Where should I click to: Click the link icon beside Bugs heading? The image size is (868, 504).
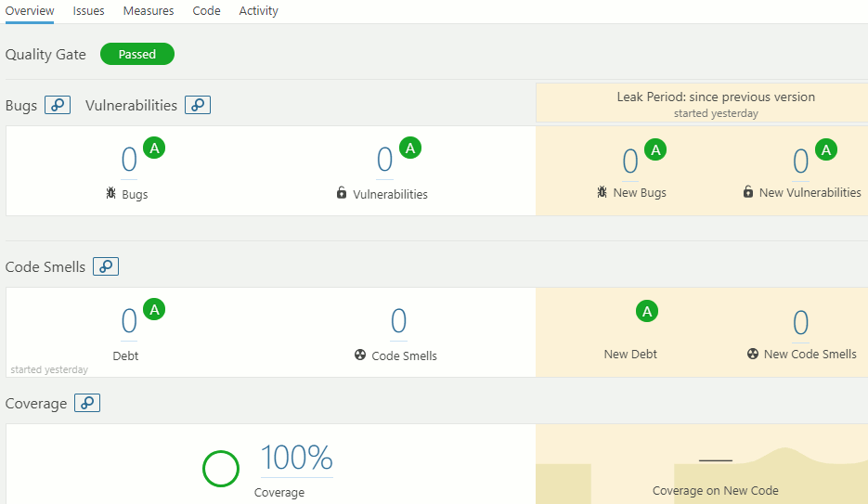pos(58,105)
